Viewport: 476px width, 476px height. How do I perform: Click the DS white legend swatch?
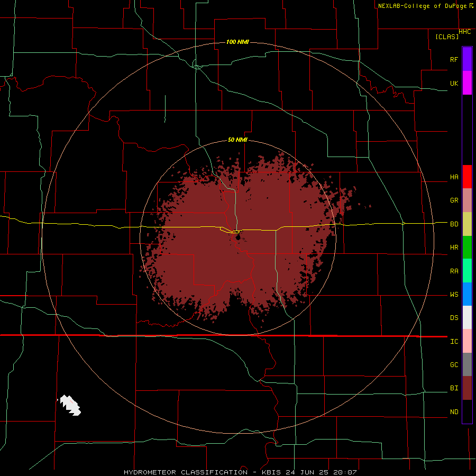pos(467,317)
